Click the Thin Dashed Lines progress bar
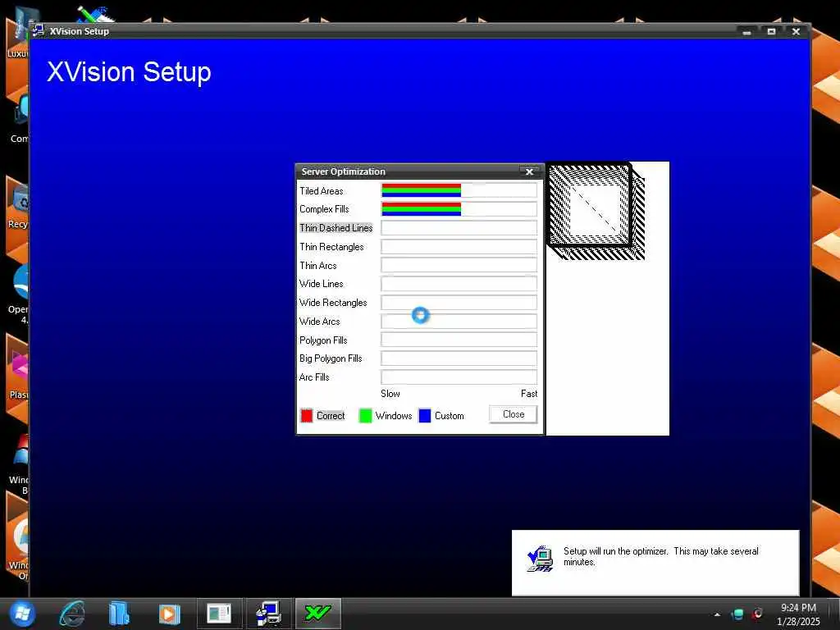Image resolution: width=840 pixels, height=630 pixels. click(x=459, y=228)
